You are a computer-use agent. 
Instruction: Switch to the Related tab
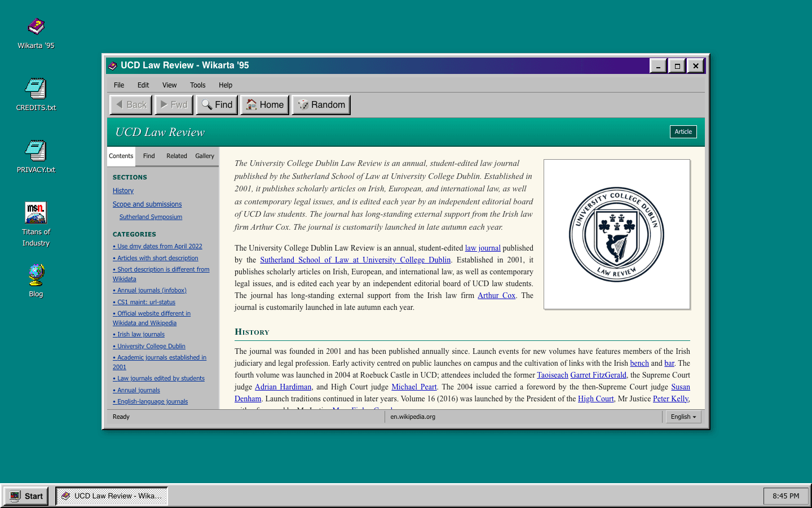point(176,156)
